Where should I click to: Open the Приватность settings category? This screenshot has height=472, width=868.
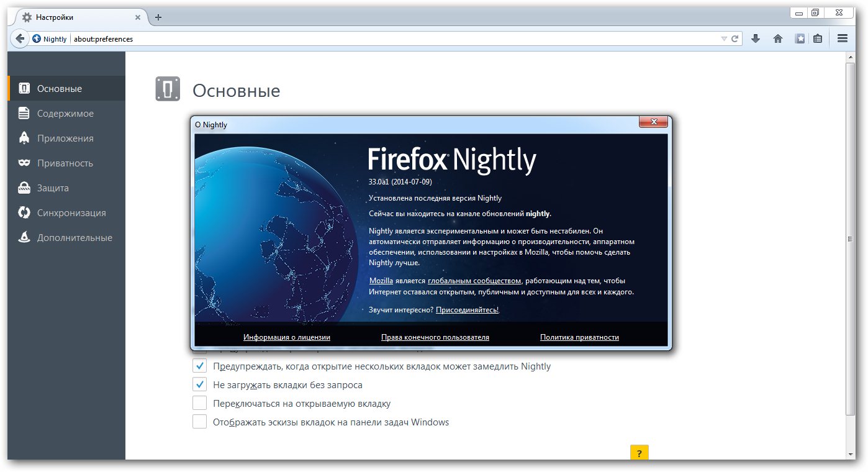66,163
